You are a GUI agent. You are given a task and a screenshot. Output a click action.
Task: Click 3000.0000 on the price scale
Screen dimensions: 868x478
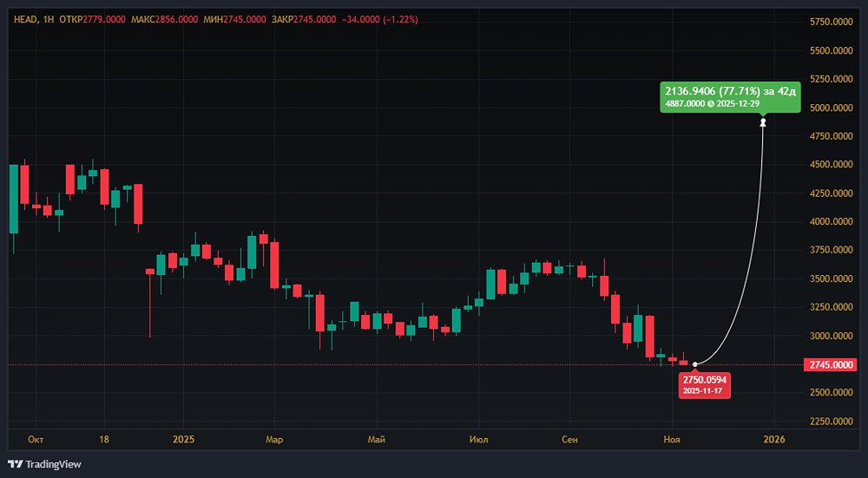[831, 336]
